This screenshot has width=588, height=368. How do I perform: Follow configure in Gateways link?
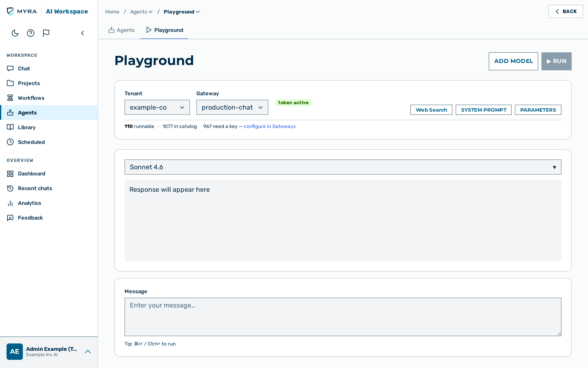click(x=269, y=126)
